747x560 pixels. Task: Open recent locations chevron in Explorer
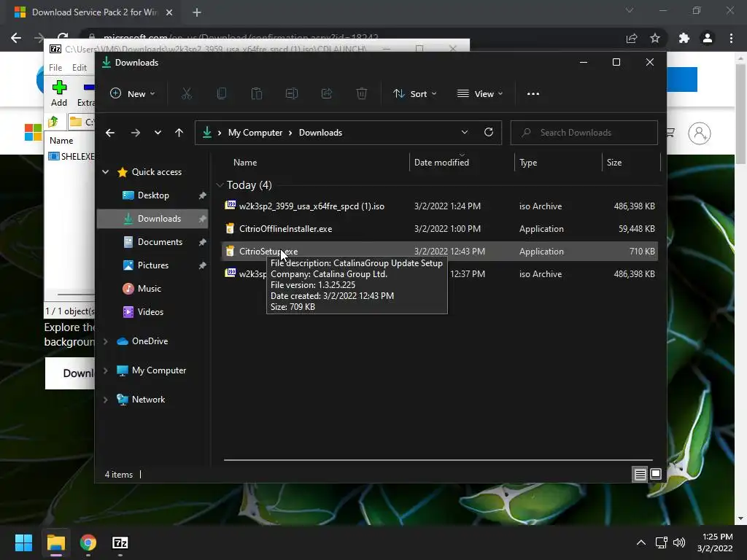(158, 133)
